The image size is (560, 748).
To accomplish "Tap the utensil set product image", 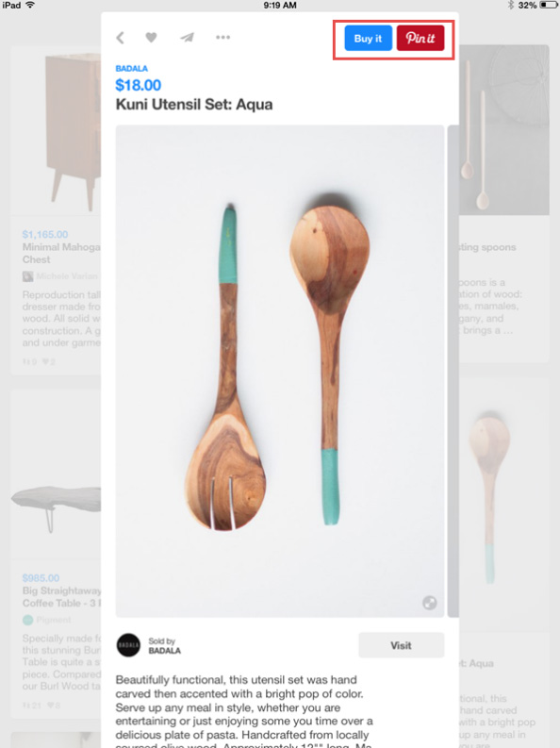I will pyautogui.click(x=280, y=371).
